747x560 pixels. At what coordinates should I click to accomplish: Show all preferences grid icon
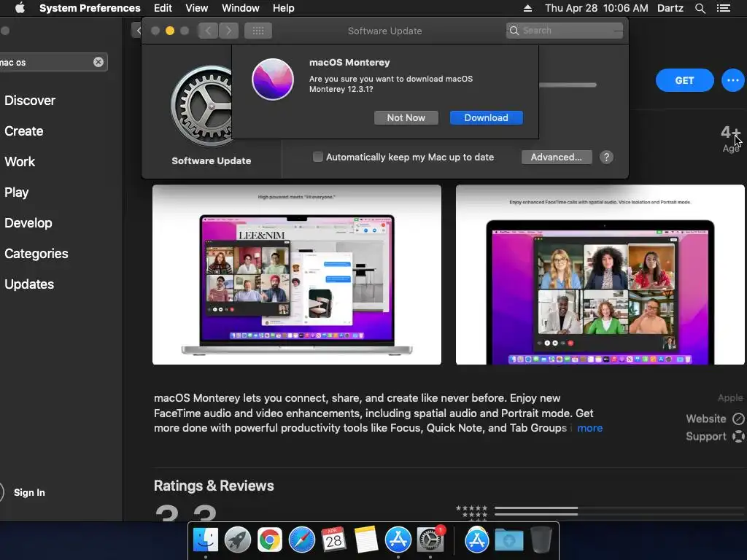258,31
